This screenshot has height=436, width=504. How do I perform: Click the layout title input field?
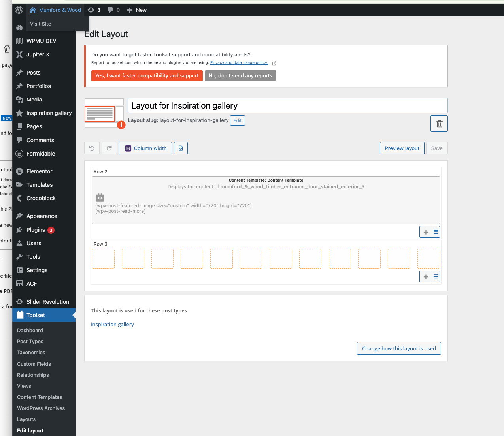tap(287, 106)
